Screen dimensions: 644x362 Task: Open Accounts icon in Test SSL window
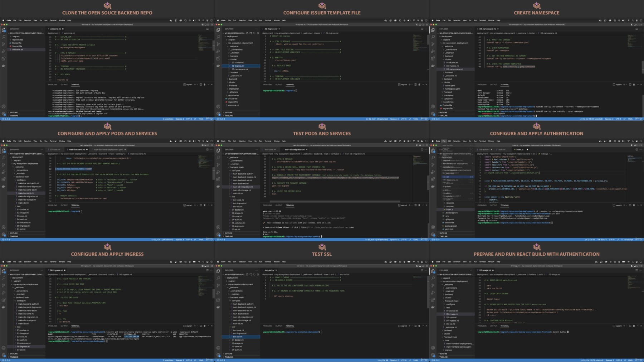tap(218, 348)
